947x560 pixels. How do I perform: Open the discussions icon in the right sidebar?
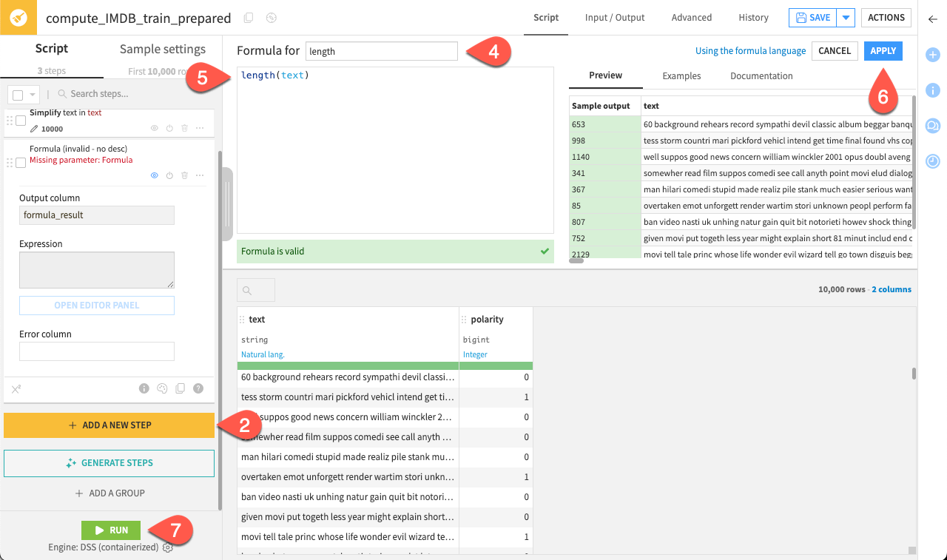(933, 126)
